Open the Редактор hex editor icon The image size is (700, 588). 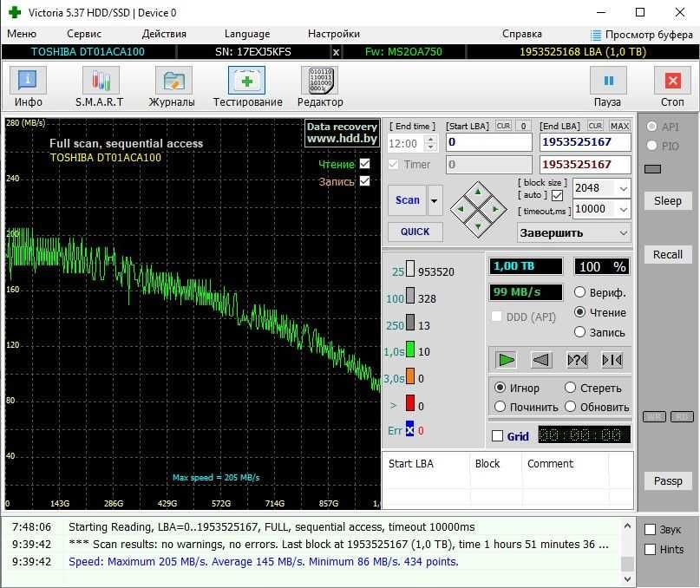click(x=319, y=82)
